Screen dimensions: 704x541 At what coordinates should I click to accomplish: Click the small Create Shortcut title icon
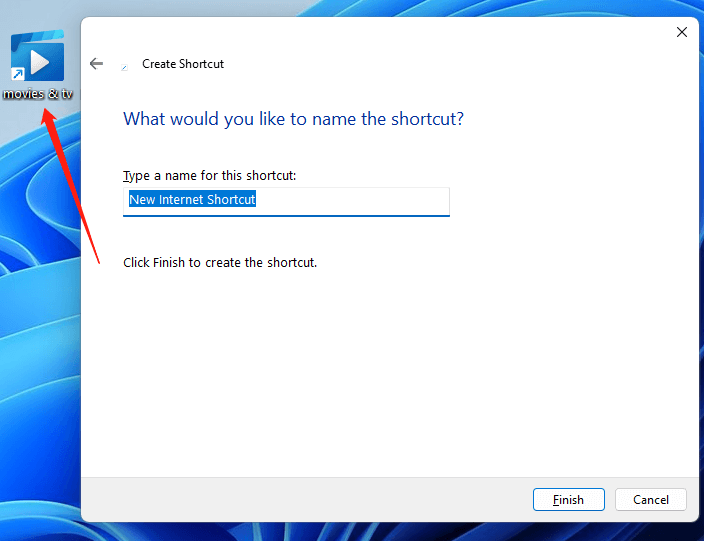coord(125,67)
